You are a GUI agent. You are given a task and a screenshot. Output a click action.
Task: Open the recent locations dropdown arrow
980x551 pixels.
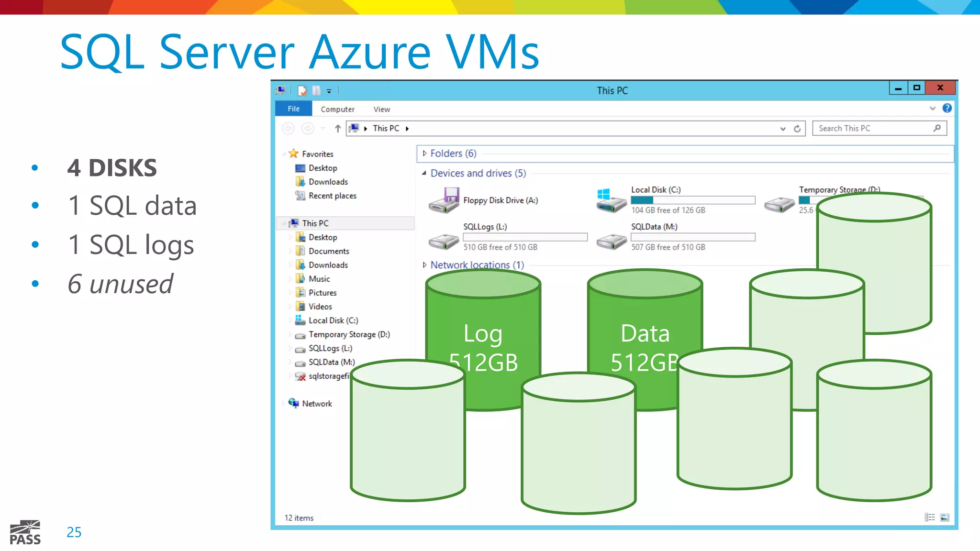point(323,128)
